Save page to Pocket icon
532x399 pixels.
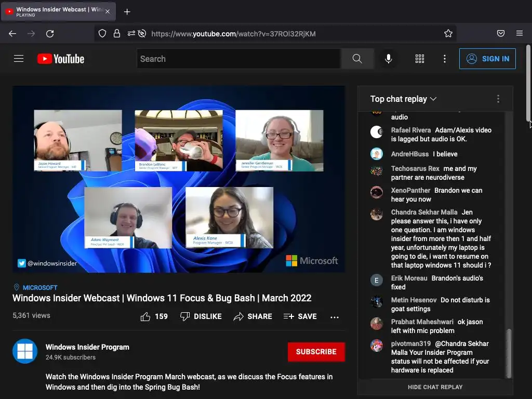click(x=500, y=33)
